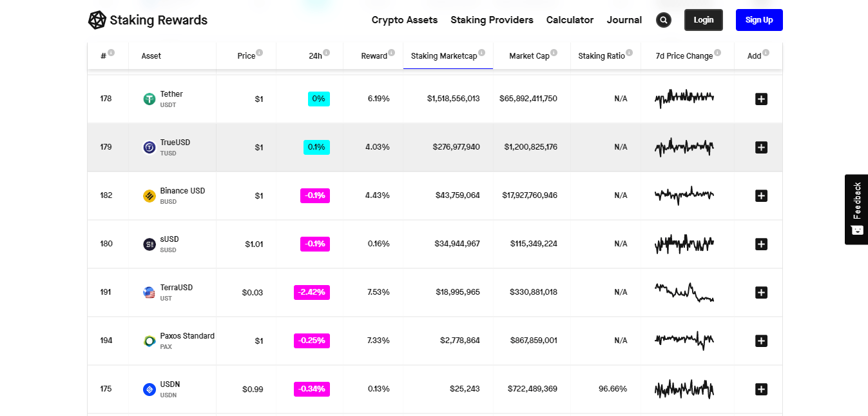This screenshot has height=416, width=868.
Task: Click the USDN coin icon
Action: coord(149,389)
